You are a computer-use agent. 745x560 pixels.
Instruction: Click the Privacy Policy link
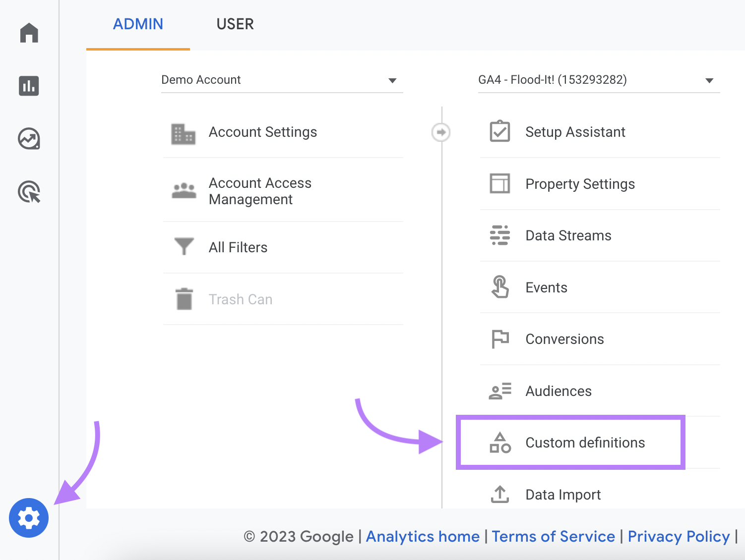(679, 537)
